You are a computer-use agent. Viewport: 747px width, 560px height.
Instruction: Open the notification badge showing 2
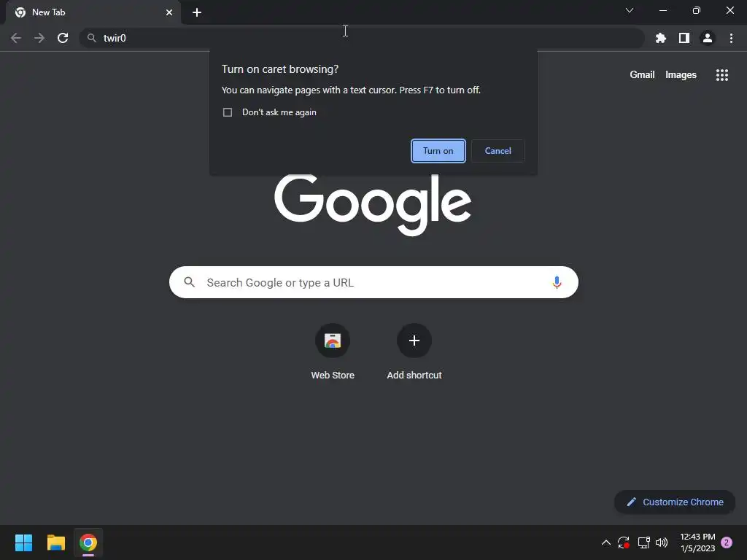727,542
